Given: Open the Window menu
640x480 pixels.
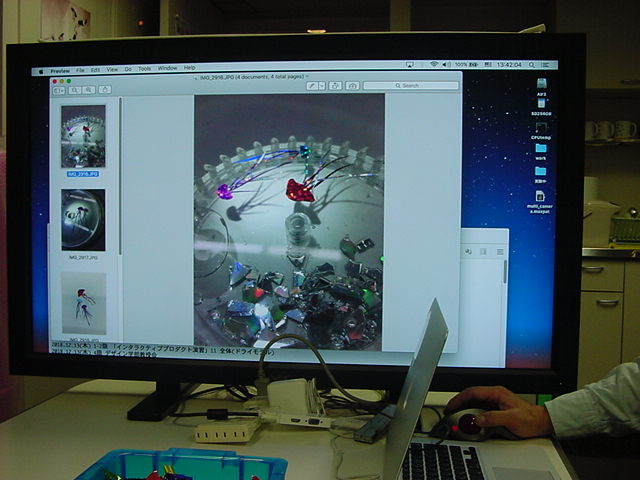Looking at the screenshot, I should click(x=167, y=68).
